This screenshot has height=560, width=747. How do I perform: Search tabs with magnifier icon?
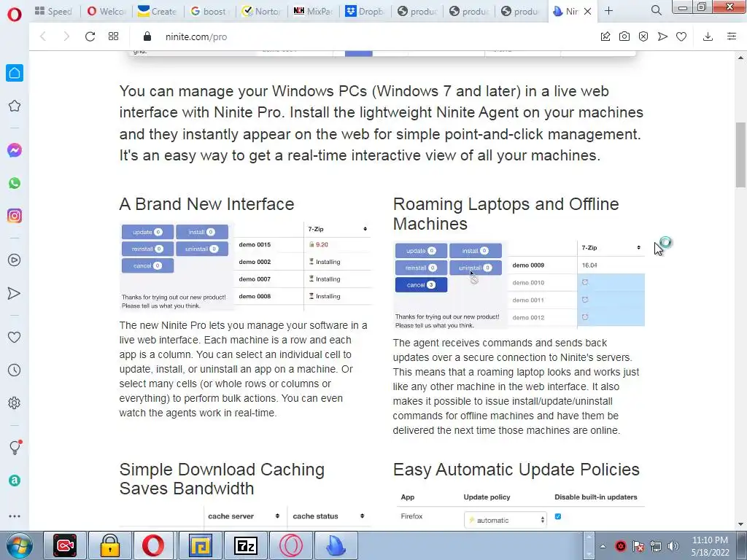tap(656, 10)
